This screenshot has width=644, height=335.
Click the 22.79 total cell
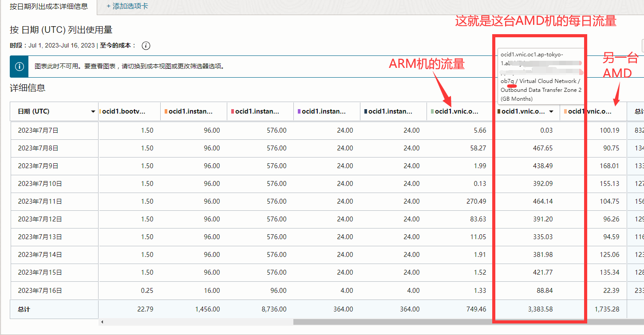coord(145,309)
